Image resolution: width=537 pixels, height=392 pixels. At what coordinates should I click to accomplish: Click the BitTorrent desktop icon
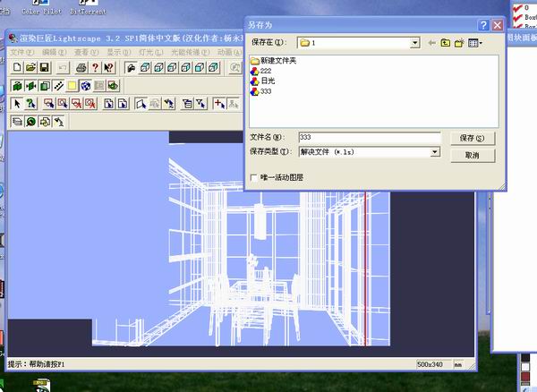click(x=88, y=7)
